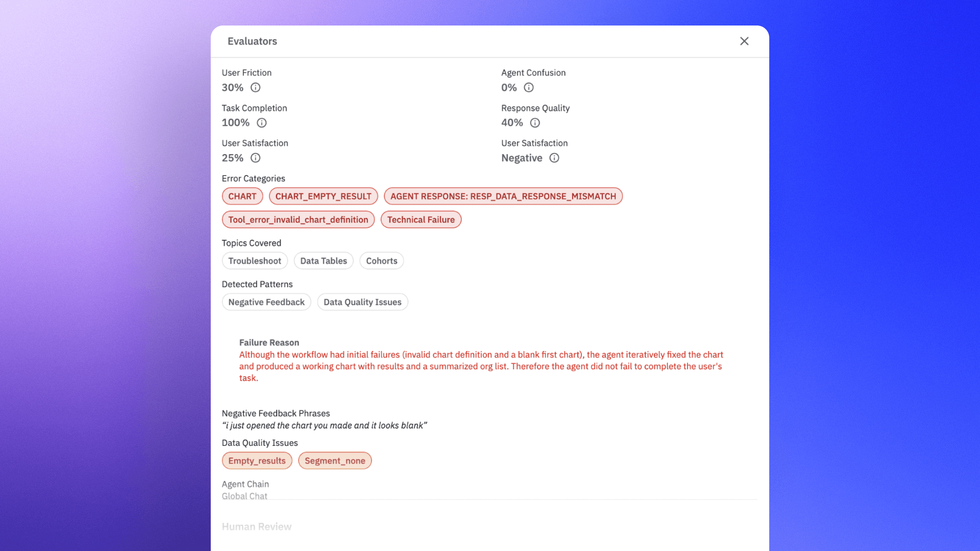Select the Tool_error_invalid_chart_definition tag

298,219
